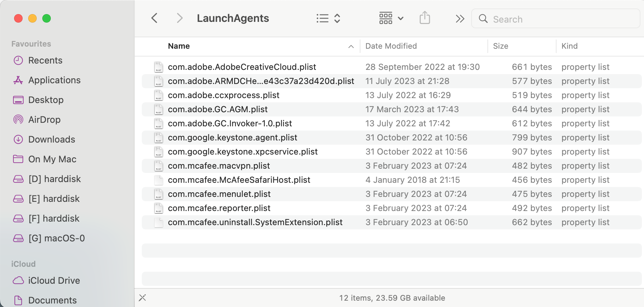Viewport: 644px width, 307px height.
Task: Click the iCloud Drive cloud icon
Action: tap(18, 281)
